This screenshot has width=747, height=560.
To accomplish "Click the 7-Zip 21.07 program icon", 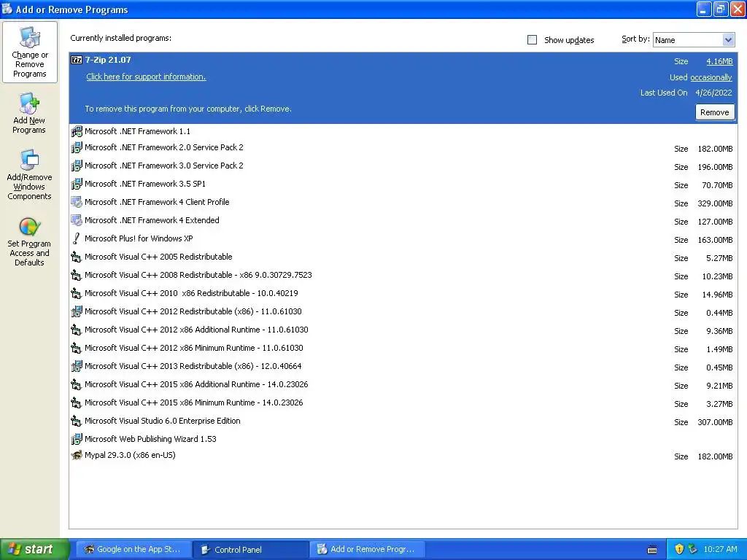I will (76, 60).
